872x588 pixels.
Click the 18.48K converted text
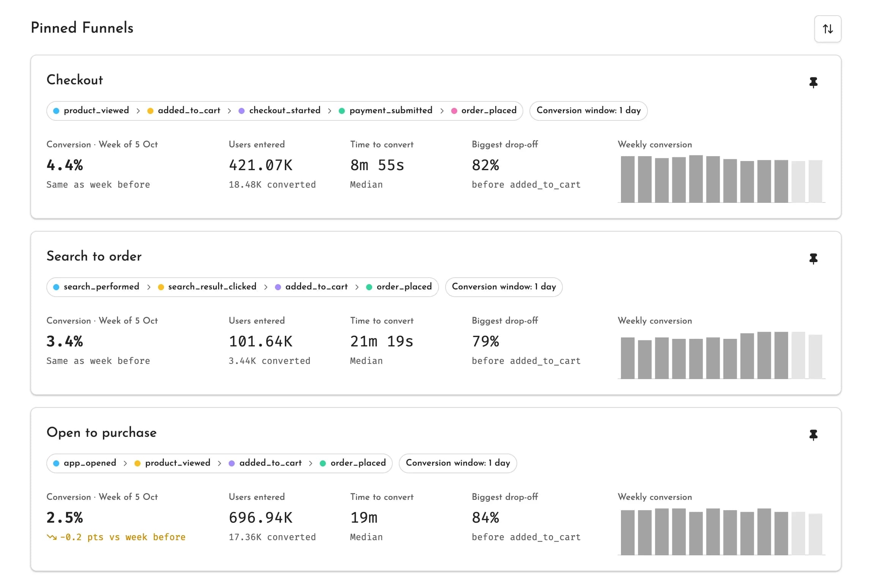click(x=272, y=185)
